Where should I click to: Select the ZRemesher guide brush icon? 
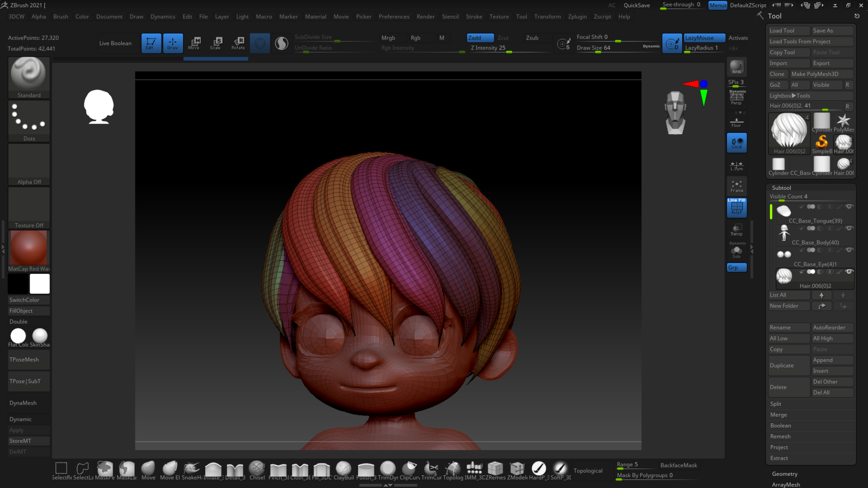[495, 470]
